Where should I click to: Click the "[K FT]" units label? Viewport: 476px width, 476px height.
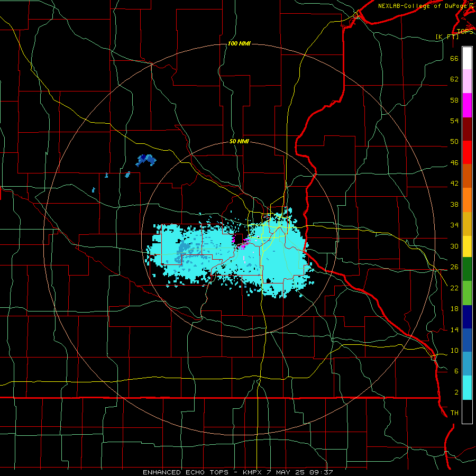click(x=447, y=36)
